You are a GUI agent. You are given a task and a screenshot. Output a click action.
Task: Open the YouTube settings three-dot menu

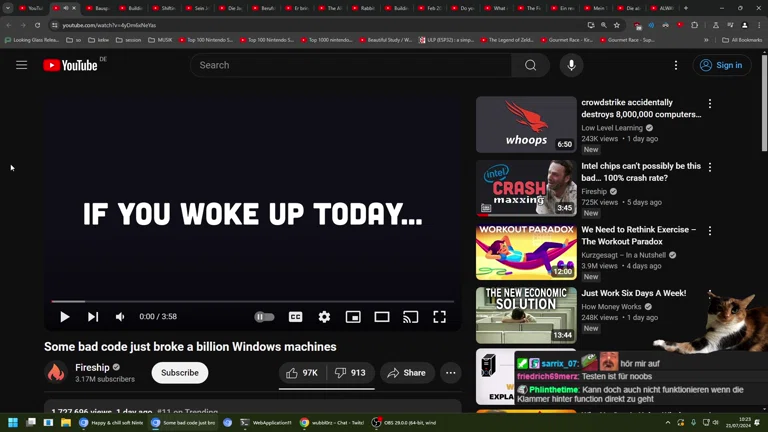coord(676,65)
